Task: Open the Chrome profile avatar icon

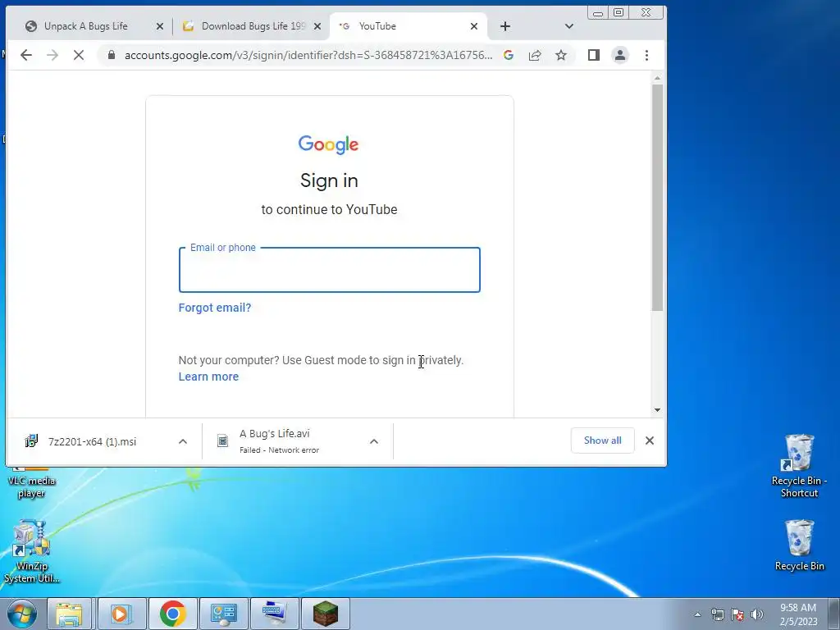Action: [x=620, y=55]
